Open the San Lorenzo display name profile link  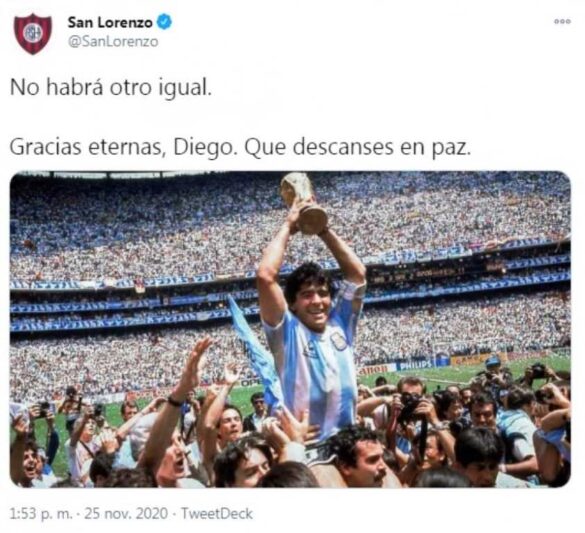coord(110,22)
